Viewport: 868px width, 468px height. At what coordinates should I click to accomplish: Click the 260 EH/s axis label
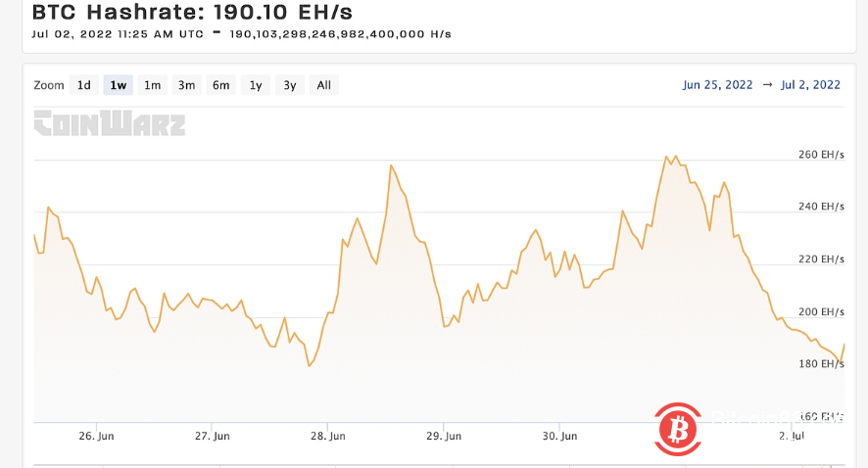819,155
